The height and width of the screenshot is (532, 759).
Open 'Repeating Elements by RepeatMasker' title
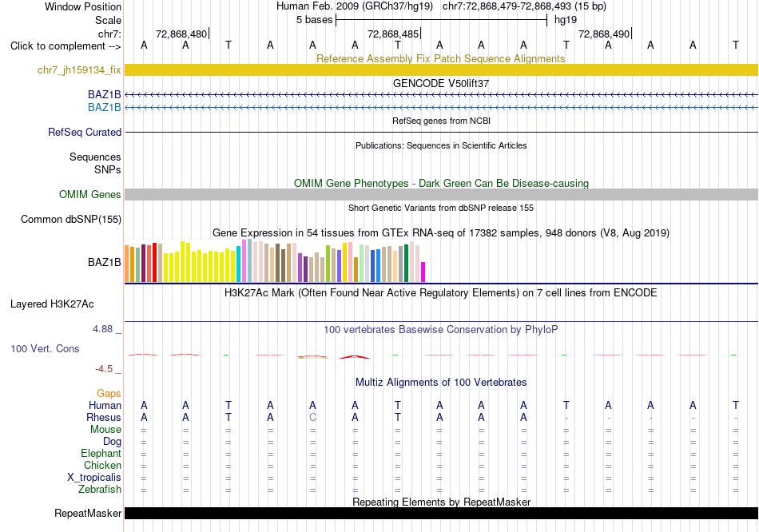click(x=442, y=502)
